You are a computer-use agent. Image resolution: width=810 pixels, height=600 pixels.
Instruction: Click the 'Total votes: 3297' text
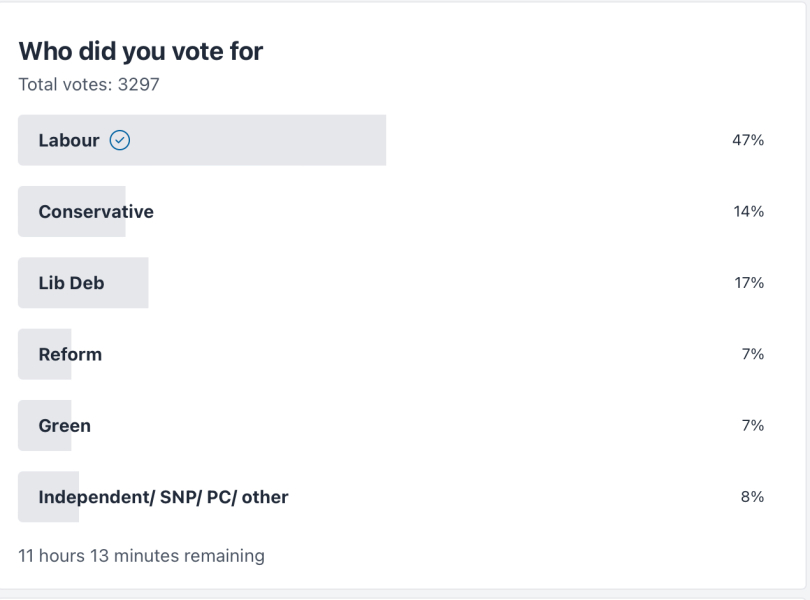pos(89,85)
